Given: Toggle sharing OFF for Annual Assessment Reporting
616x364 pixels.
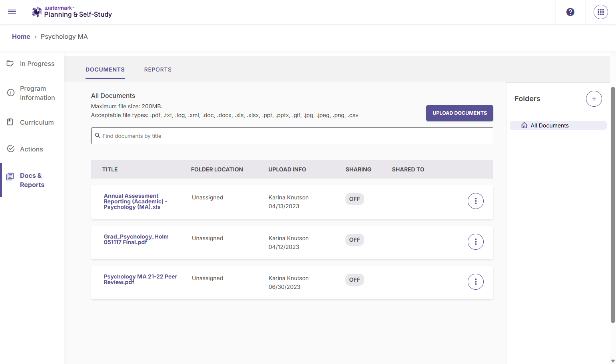Looking at the screenshot, I should coord(355,199).
